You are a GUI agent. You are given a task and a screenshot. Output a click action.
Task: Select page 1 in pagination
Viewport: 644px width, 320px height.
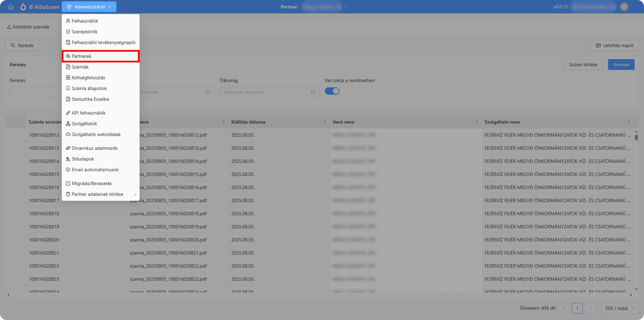coord(577,308)
